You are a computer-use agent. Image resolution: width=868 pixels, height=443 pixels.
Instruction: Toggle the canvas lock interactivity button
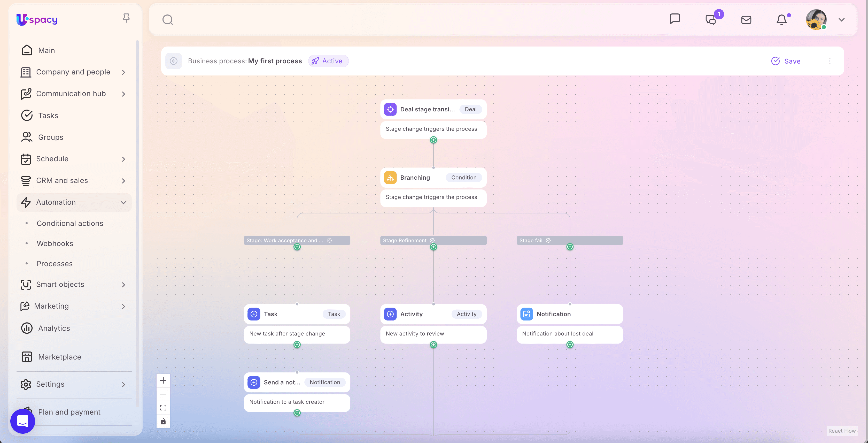tap(163, 422)
